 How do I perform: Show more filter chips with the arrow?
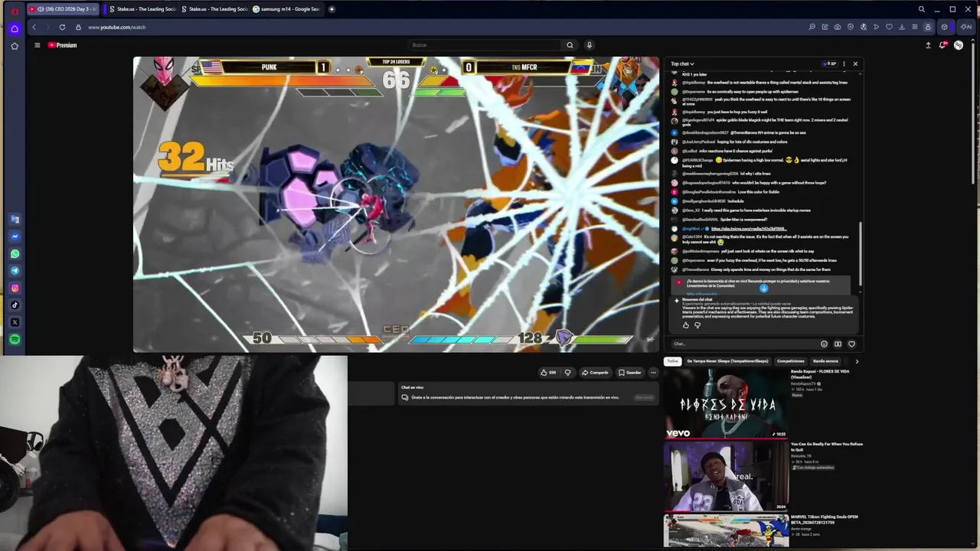point(857,361)
